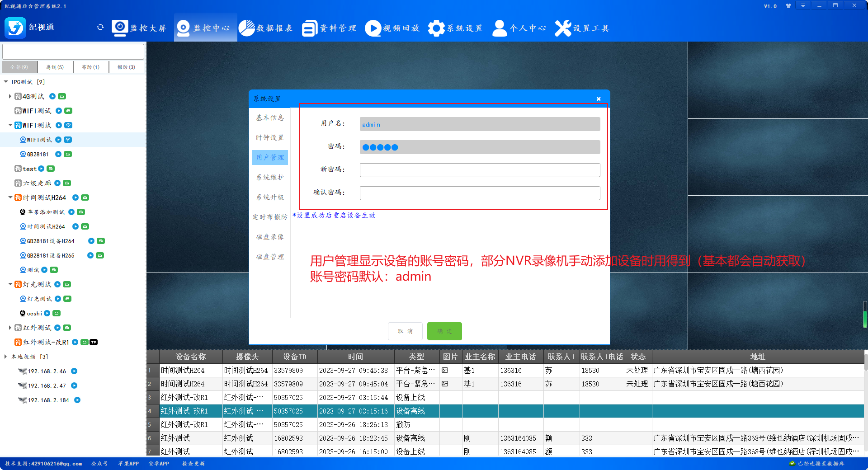The height and width of the screenshot is (470, 868).
Task: Click the orange home icon of 红外测试-改R1
Action: [18, 342]
